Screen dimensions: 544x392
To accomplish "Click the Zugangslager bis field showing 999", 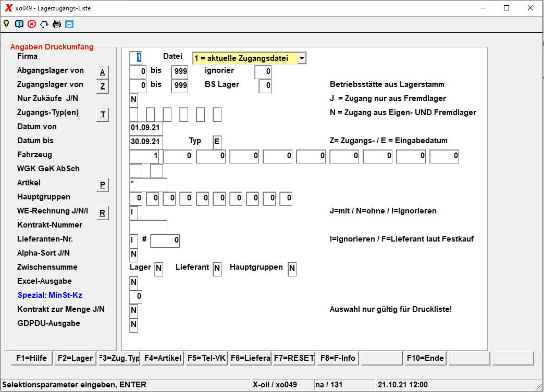I will [180, 86].
